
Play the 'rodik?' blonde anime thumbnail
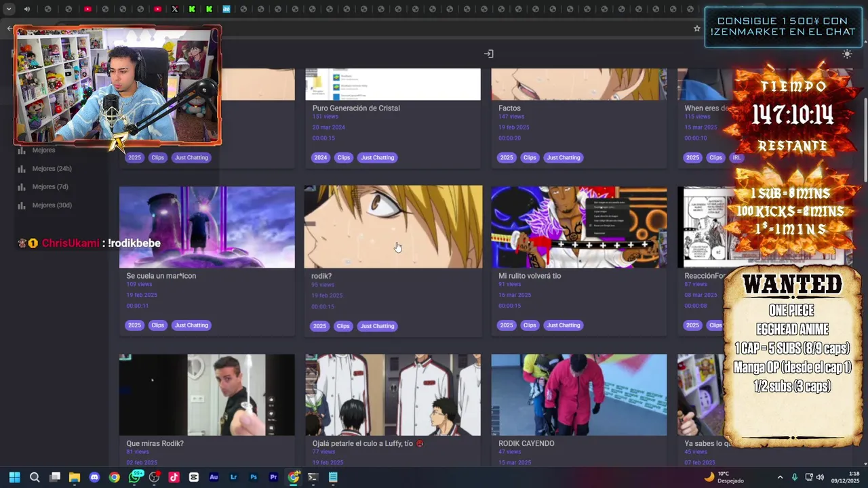pos(393,226)
